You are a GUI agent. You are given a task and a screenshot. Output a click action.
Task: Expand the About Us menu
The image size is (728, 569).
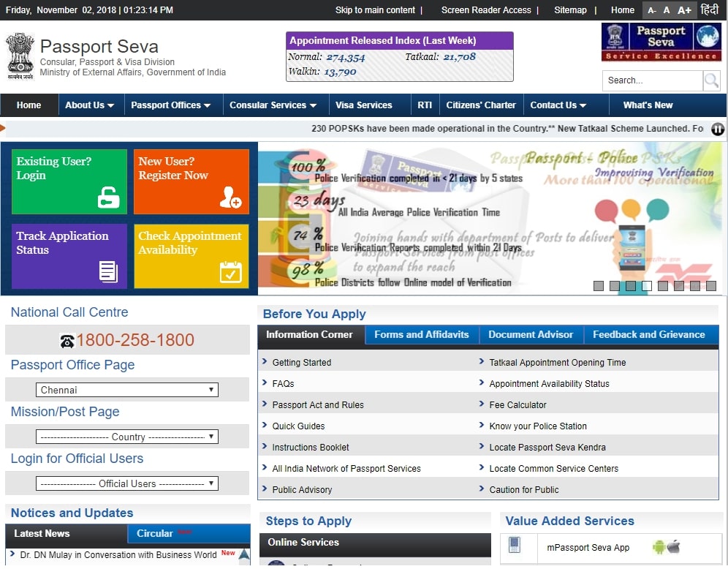coord(90,105)
